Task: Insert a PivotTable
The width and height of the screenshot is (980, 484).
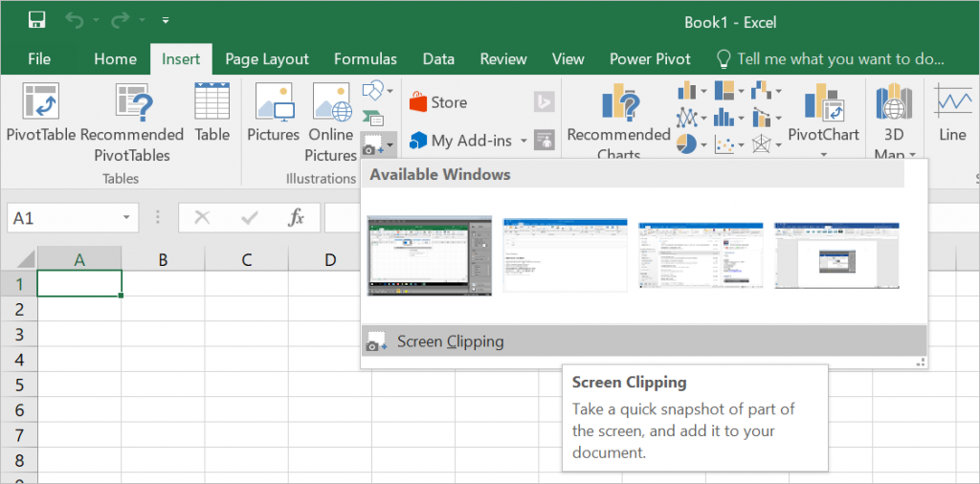Action: point(40,113)
